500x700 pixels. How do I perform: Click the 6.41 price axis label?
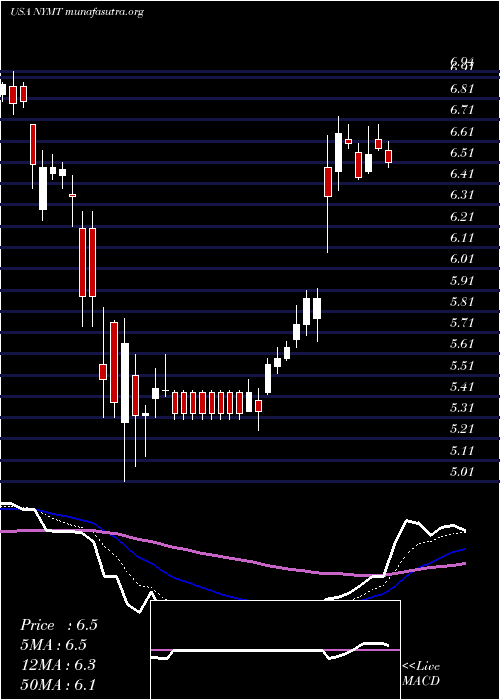click(462, 174)
